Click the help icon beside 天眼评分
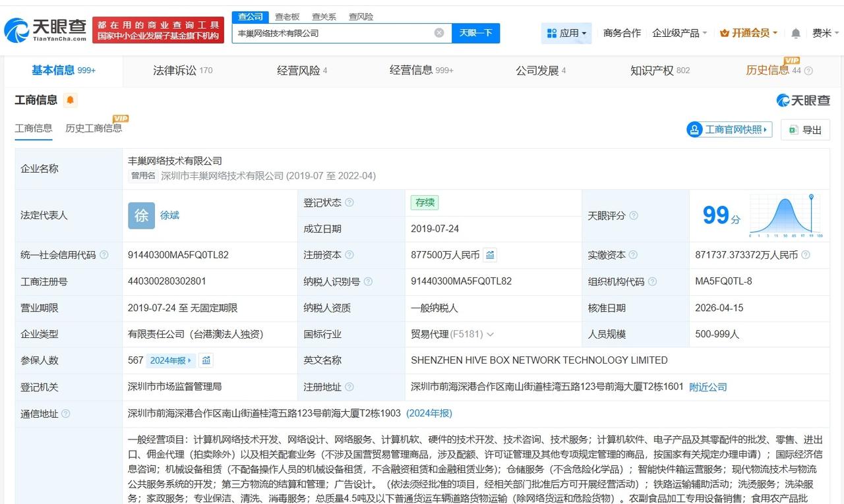Screen dimensions: 844x504 [x=634, y=215]
